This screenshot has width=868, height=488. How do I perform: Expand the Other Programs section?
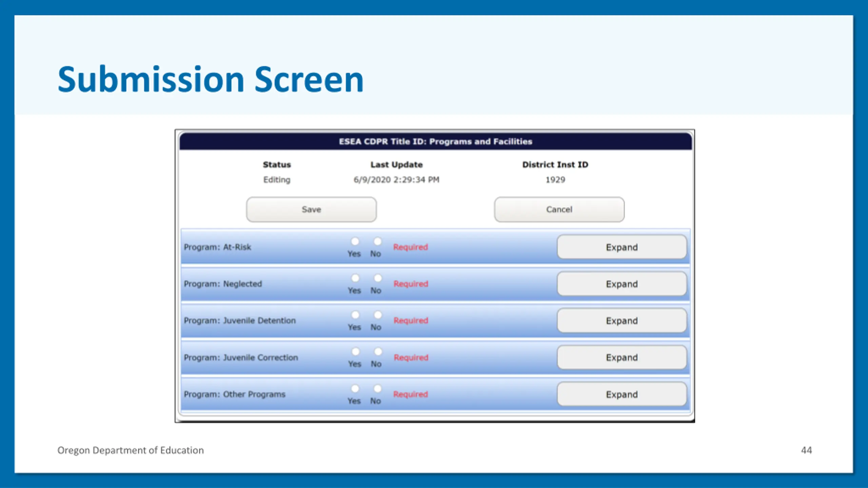click(622, 394)
